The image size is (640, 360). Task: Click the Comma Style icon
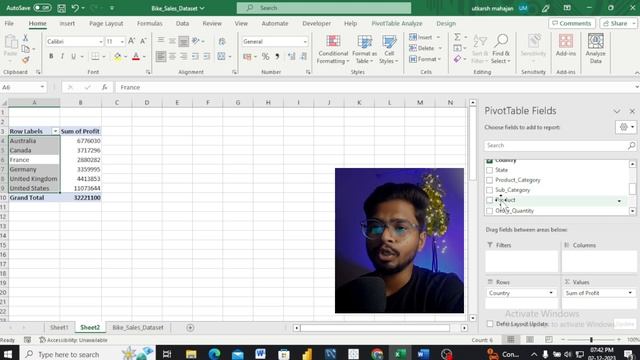pyautogui.click(x=277, y=56)
